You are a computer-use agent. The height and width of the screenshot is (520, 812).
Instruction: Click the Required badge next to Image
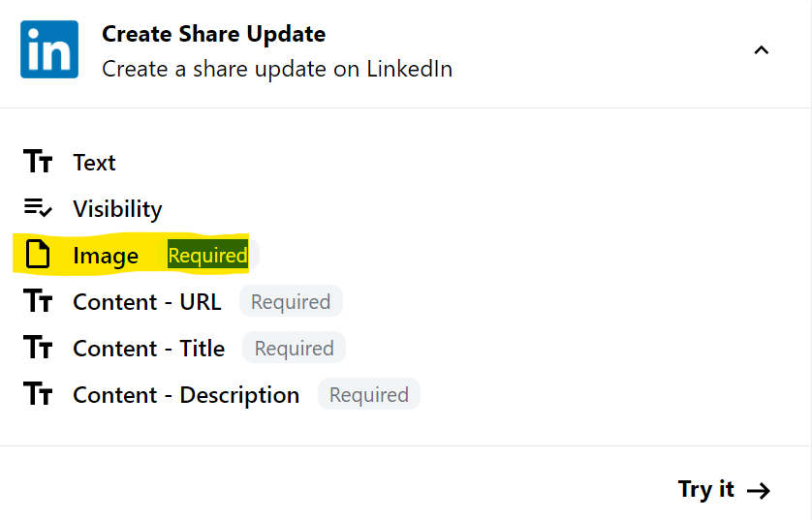[x=207, y=255]
